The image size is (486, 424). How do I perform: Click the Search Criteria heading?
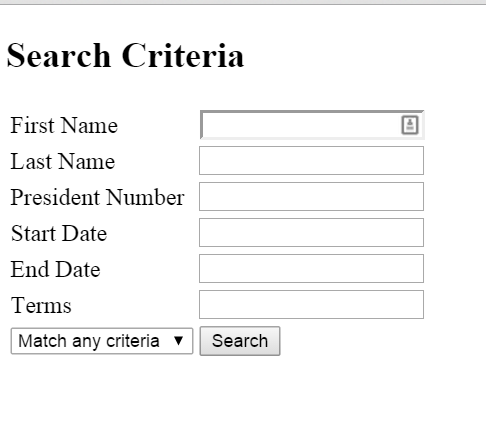(x=125, y=56)
